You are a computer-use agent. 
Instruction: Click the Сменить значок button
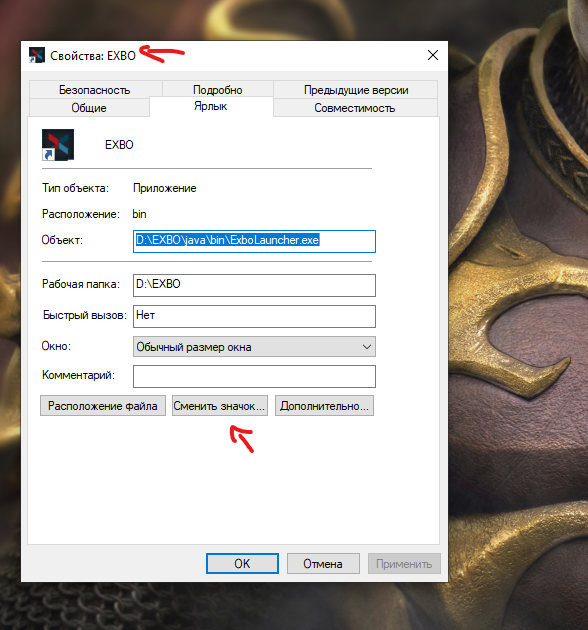tap(220, 406)
